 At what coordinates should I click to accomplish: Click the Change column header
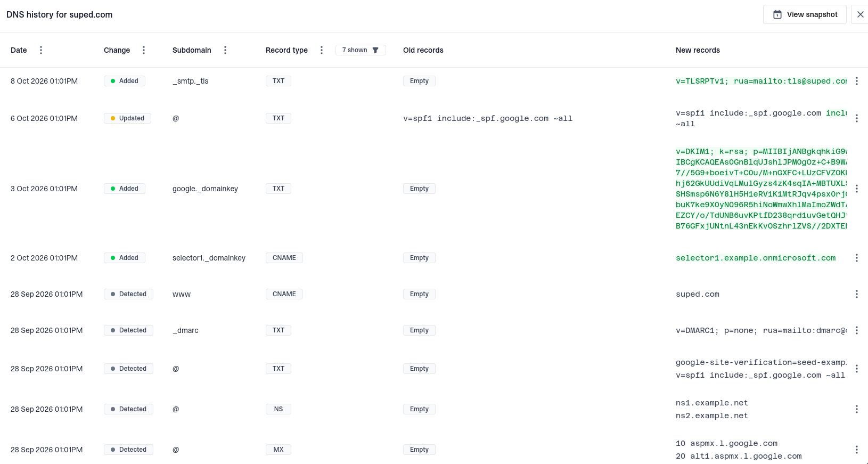pos(117,50)
